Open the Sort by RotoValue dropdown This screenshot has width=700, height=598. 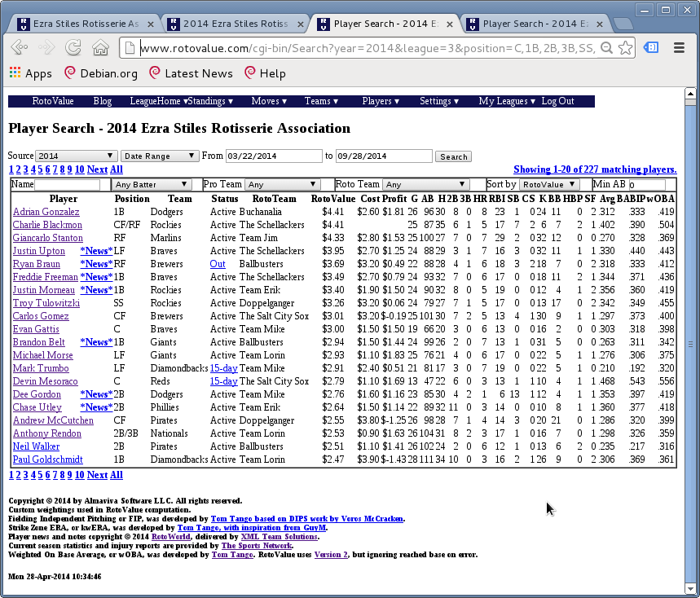pyautogui.click(x=549, y=185)
